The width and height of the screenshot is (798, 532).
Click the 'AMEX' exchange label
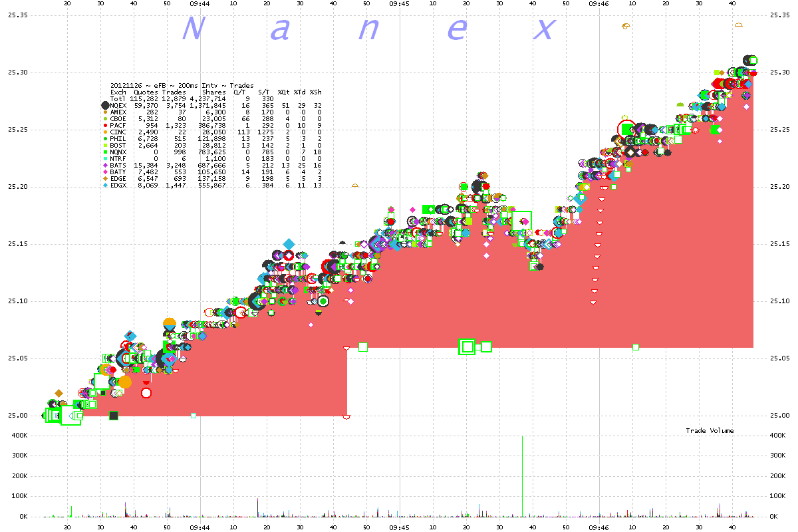click(118, 112)
